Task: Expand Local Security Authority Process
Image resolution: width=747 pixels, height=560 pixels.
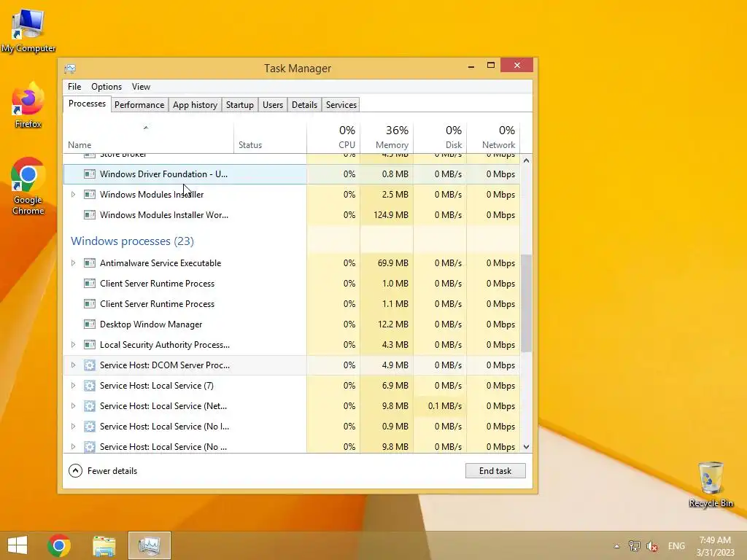Action: pos(73,345)
